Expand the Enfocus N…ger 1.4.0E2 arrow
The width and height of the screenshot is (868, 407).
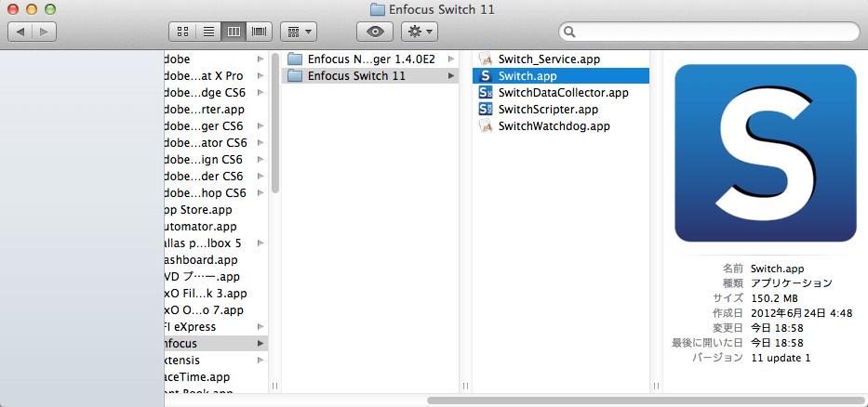pos(452,59)
